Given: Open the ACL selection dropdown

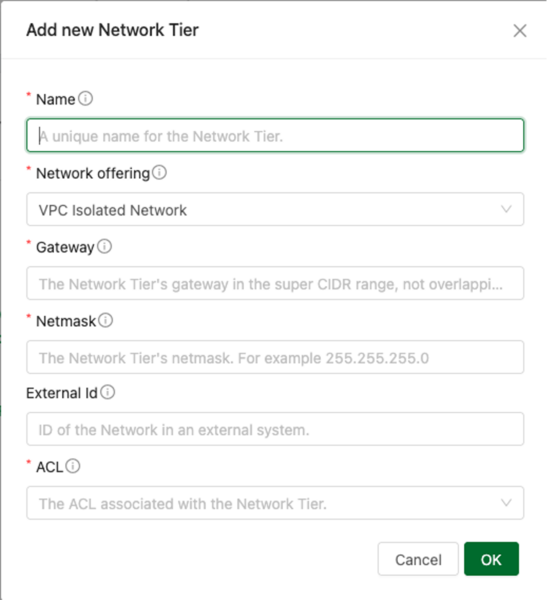Looking at the screenshot, I should tap(275, 503).
